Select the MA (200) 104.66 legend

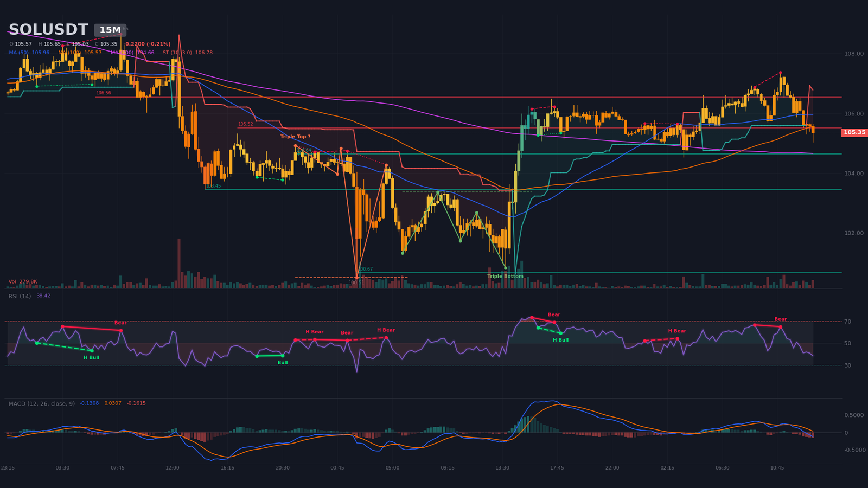132,53
